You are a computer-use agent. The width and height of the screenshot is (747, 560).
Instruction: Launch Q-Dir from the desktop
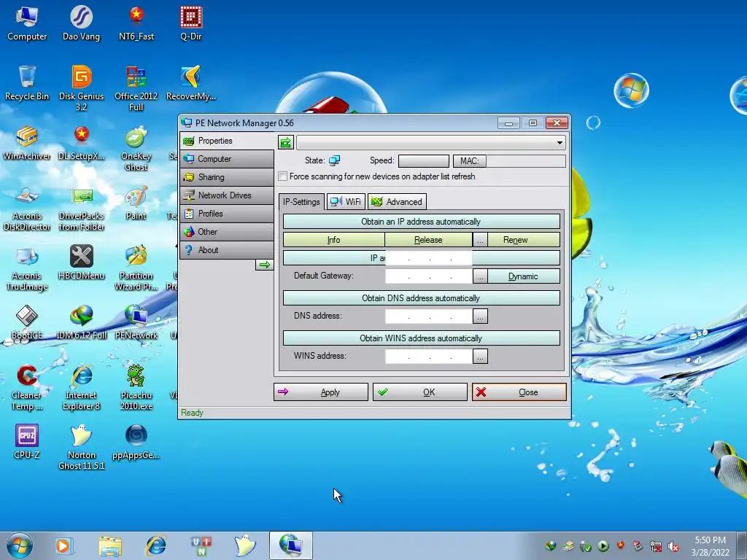pyautogui.click(x=191, y=24)
